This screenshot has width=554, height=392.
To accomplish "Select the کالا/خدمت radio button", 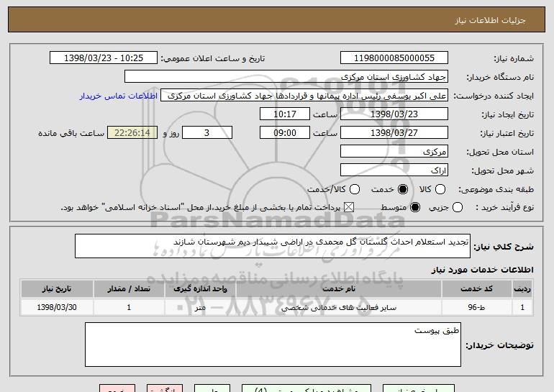I will (355, 189).
